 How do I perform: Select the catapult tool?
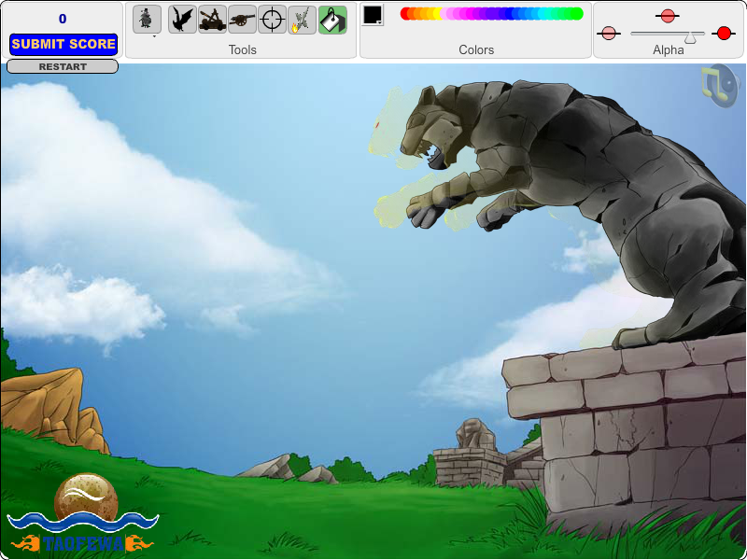point(213,20)
